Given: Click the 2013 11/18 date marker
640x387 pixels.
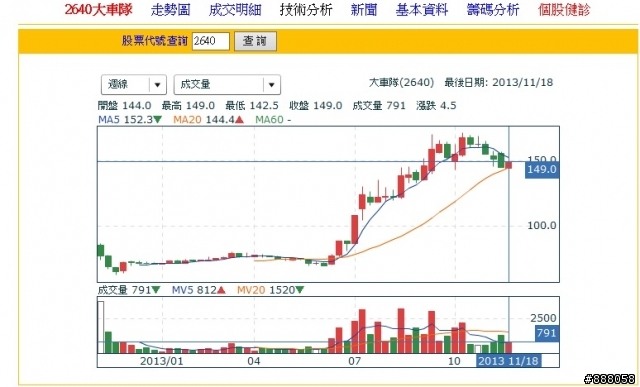Looking at the screenshot, I should coord(509,361).
